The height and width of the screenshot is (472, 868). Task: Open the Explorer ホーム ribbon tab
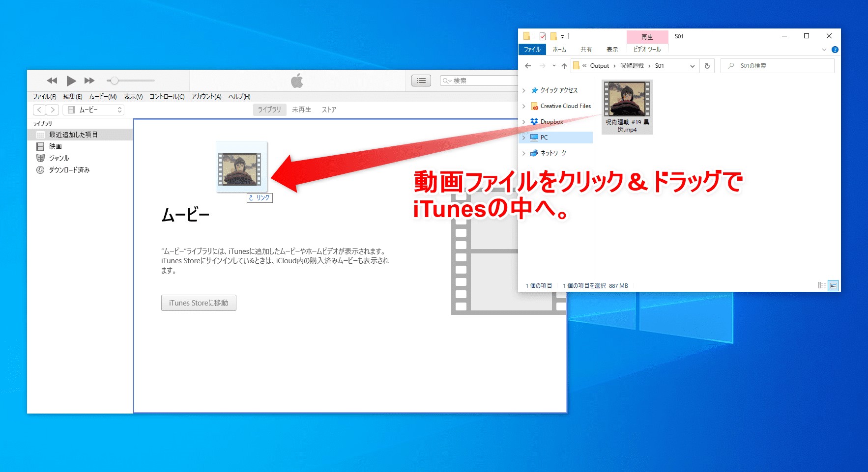(559, 50)
